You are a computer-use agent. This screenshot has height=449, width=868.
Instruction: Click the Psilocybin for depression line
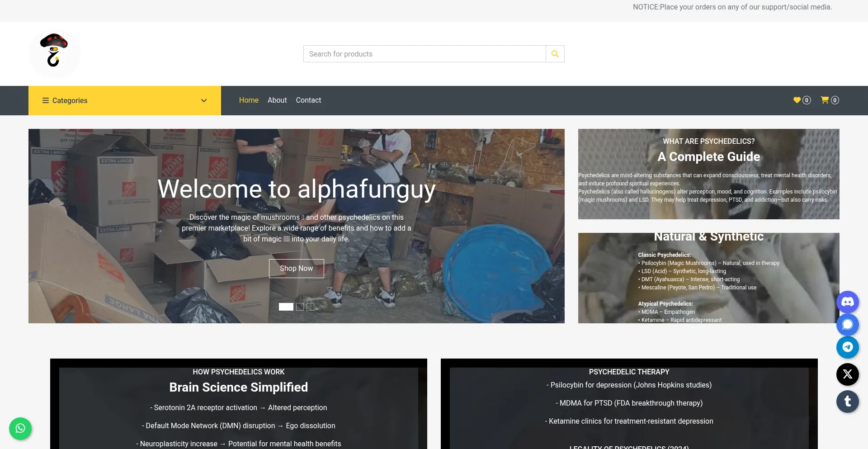pyautogui.click(x=629, y=385)
